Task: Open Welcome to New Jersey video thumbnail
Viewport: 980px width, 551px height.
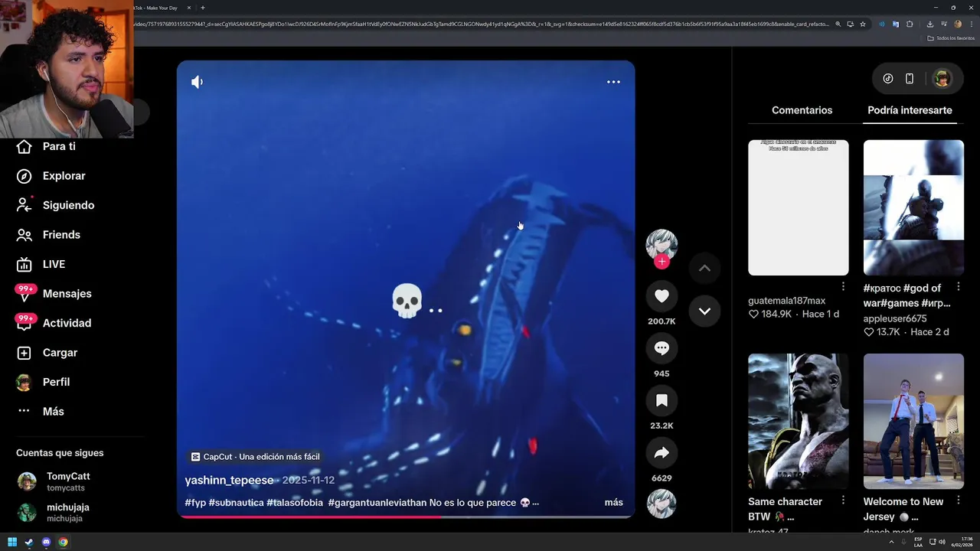Action: tap(913, 421)
